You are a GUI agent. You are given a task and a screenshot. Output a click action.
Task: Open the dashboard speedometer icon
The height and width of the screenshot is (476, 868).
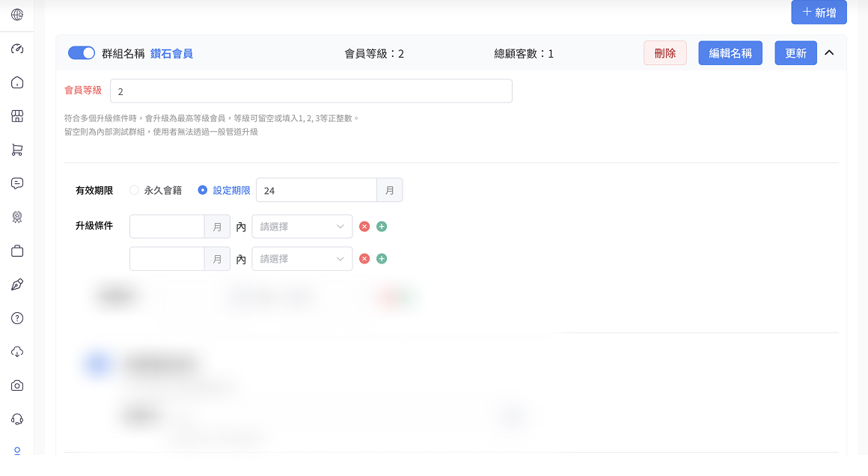coord(16,49)
